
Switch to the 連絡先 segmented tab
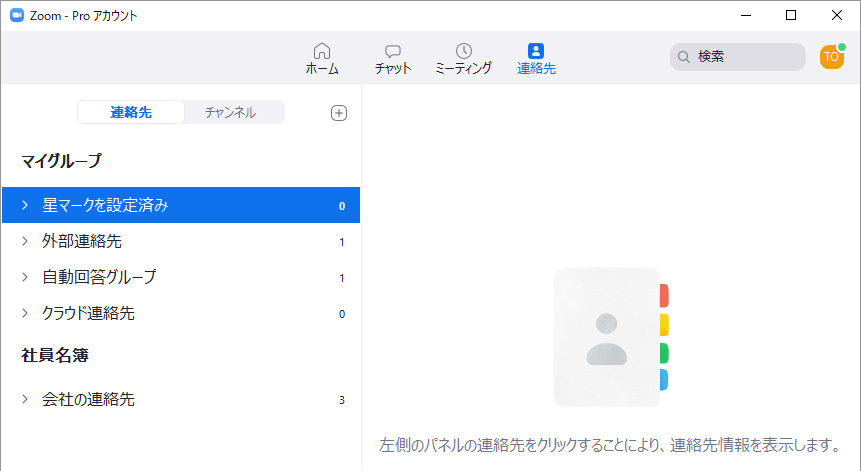pos(131,113)
